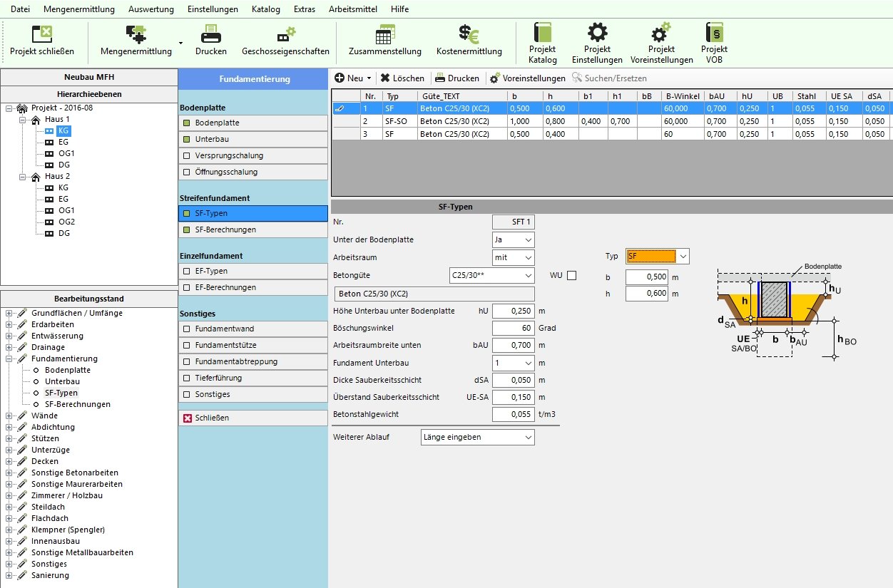The height and width of the screenshot is (588, 893).
Task: Toggle the Versprungschalung checkbox item
Action: 188,155
